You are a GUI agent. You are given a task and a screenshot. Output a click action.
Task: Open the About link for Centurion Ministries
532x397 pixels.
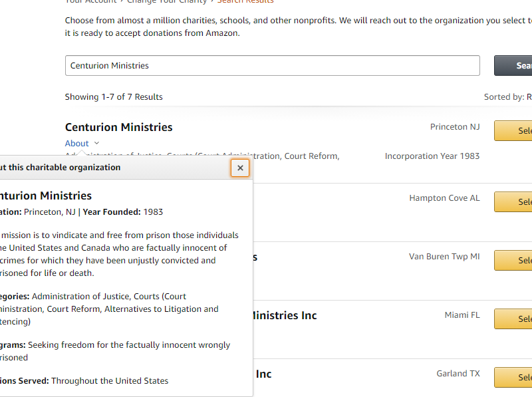coord(77,144)
